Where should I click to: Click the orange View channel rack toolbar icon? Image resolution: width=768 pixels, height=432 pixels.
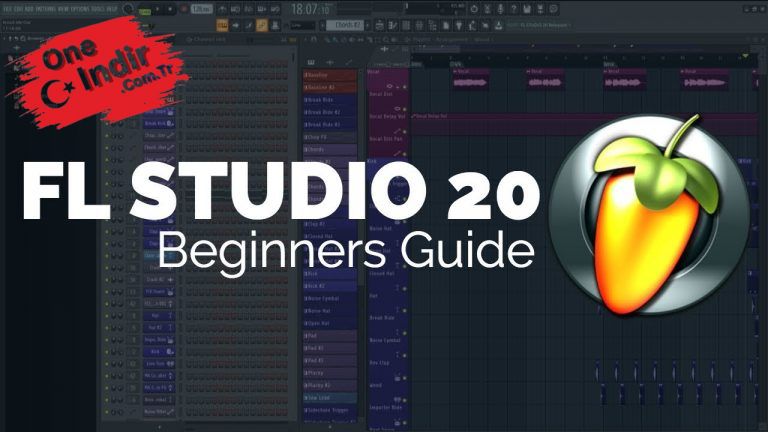262,25
